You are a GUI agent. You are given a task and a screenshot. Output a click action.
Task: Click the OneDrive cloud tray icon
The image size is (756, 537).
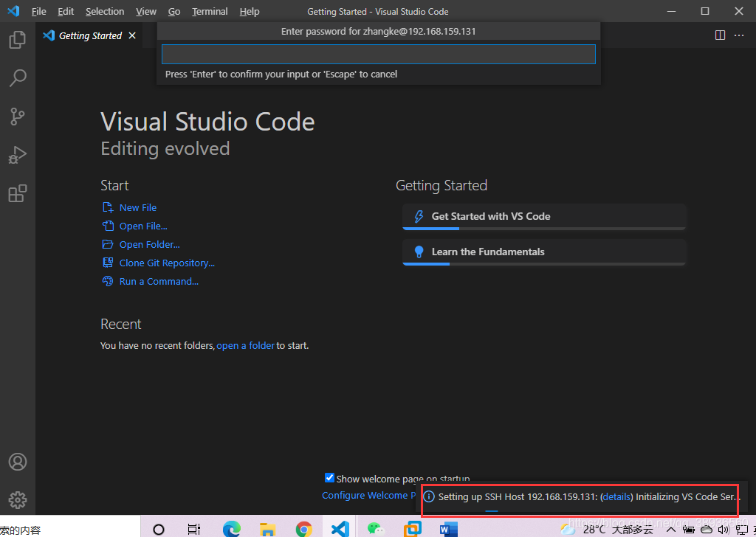coord(707,530)
